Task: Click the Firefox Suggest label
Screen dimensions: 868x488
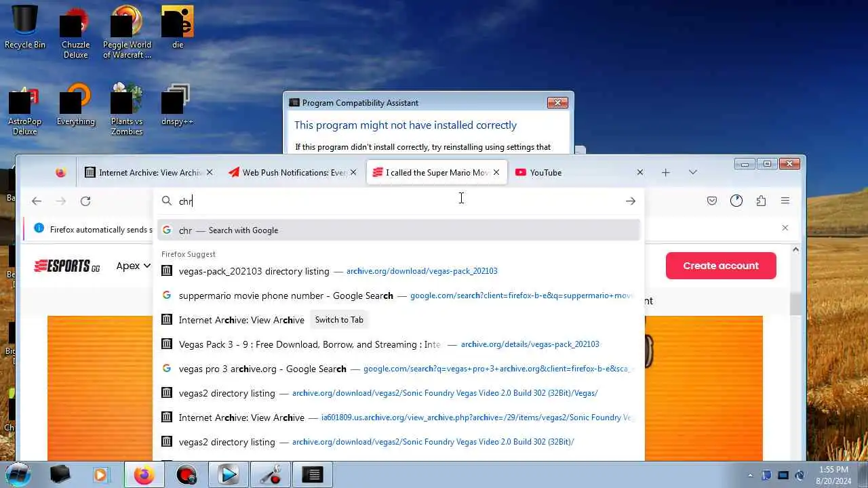Action: (x=189, y=254)
